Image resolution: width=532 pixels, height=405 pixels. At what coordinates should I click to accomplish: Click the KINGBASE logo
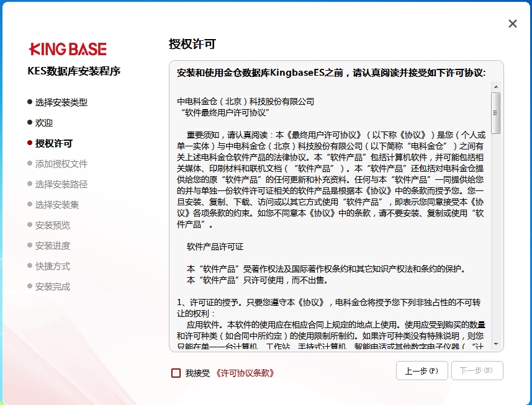tap(68, 49)
